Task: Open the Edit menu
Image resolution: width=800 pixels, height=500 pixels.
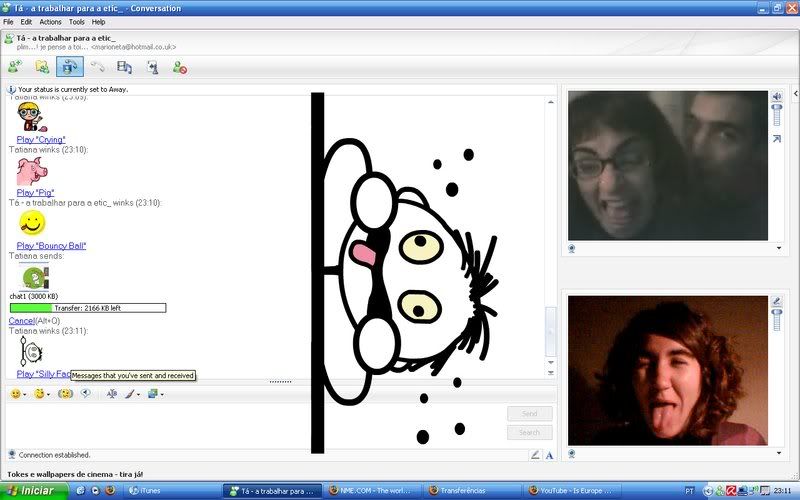Action: pyautogui.click(x=26, y=22)
